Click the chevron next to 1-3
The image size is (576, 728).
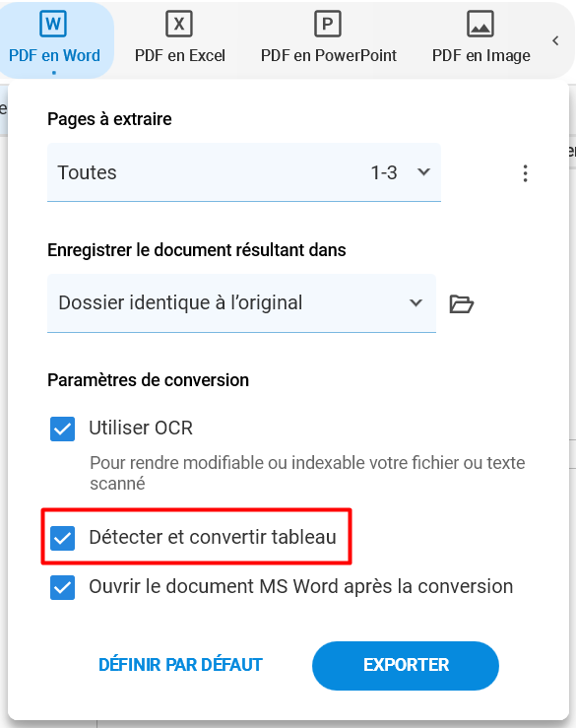(423, 172)
